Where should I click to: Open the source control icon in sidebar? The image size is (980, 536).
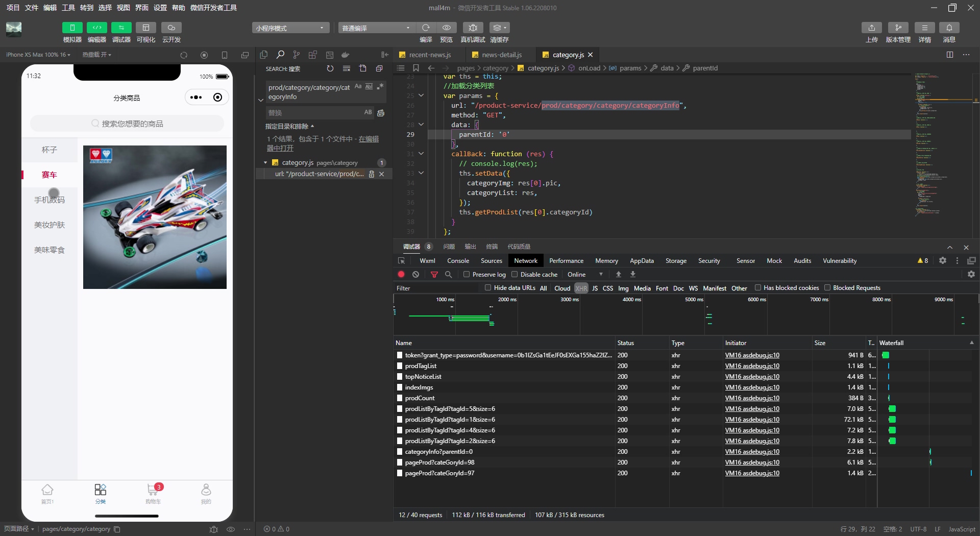297,55
